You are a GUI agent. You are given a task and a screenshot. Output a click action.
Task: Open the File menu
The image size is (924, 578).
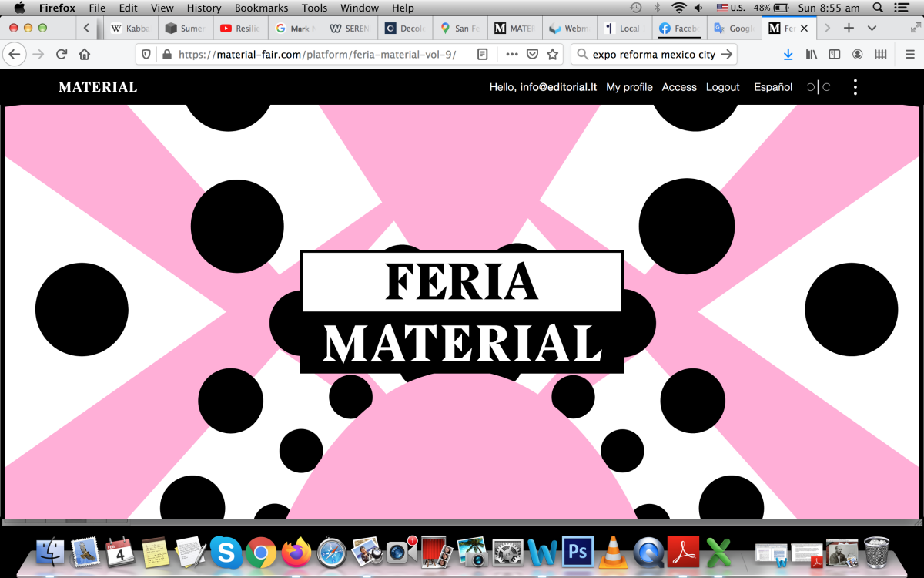[x=97, y=8]
